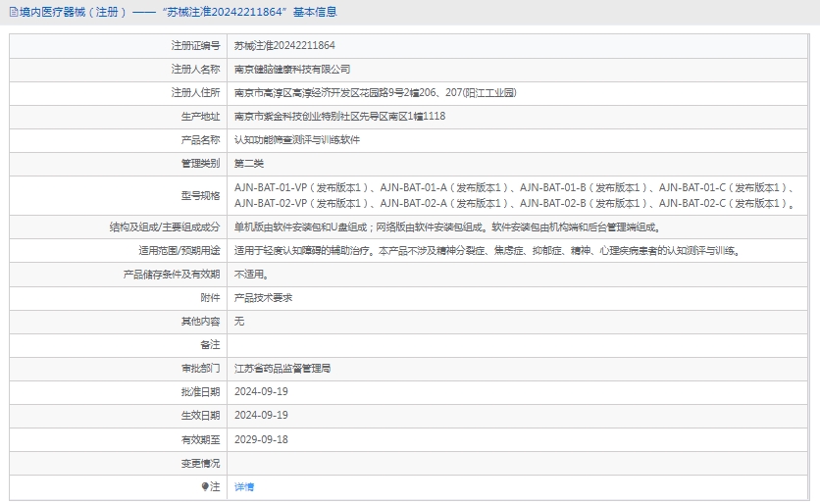Click the registrant address starting 南京市高淳区
Screen dimensions: 820x504
click(x=375, y=93)
